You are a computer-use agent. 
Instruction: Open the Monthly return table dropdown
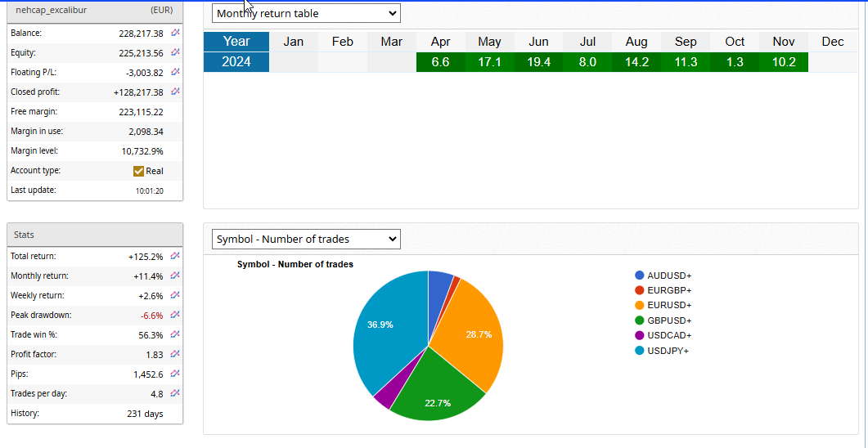pyautogui.click(x=305, y=13)
